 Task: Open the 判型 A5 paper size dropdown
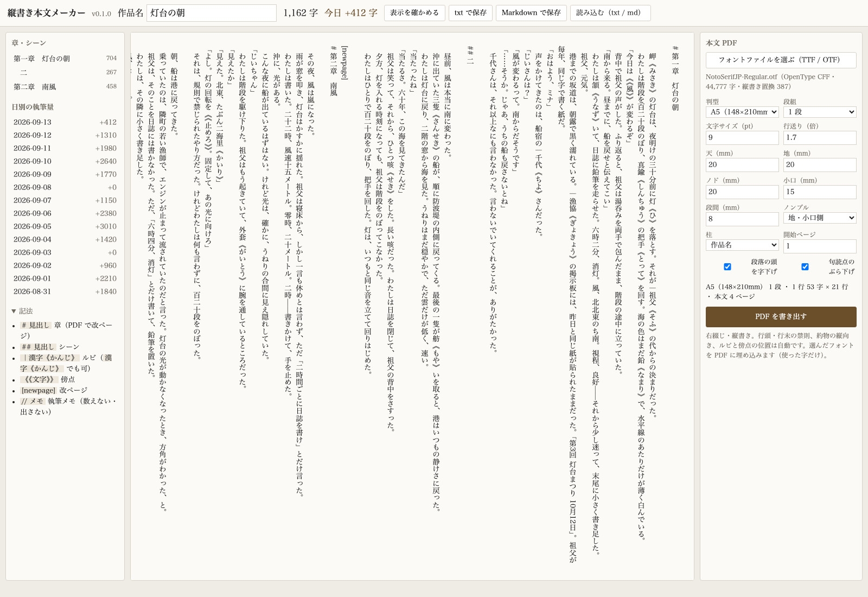[742, 112]
